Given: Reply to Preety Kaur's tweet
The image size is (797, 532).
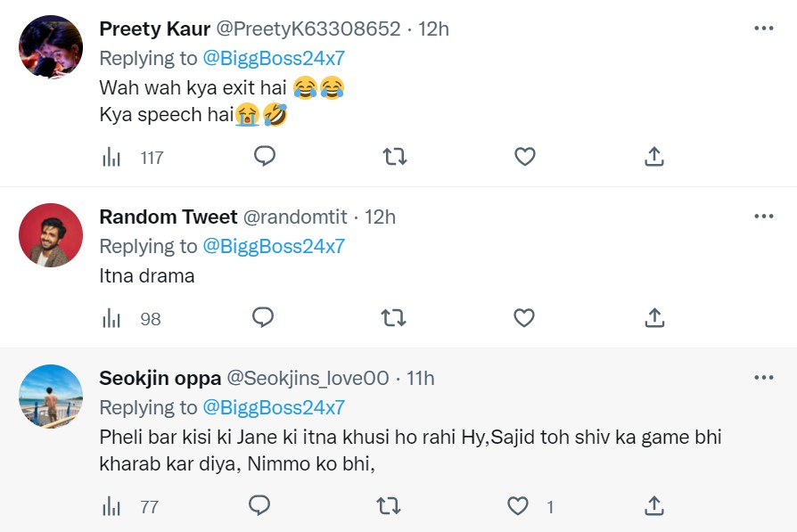Looking at the screenshot, I should tap(264, 157).
